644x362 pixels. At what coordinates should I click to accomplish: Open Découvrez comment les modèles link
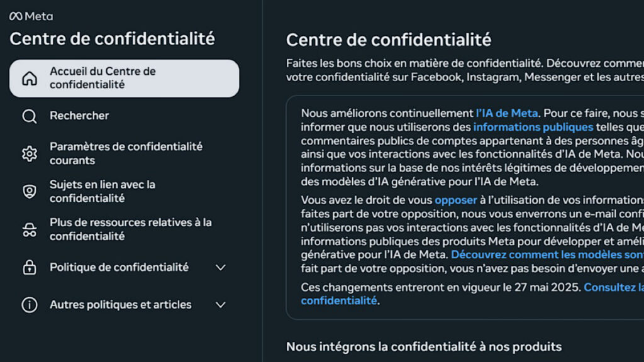[x=547, y=255]
